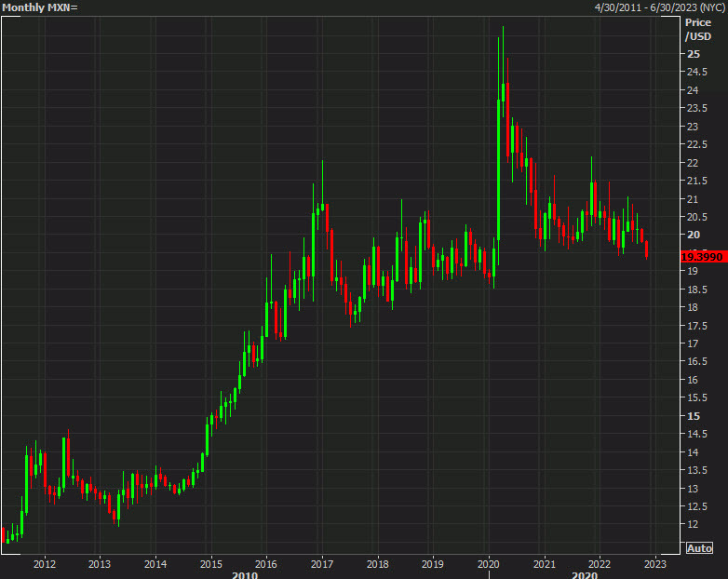Click the 16 price axis label

pyautogui.click(x=693, y=380)
